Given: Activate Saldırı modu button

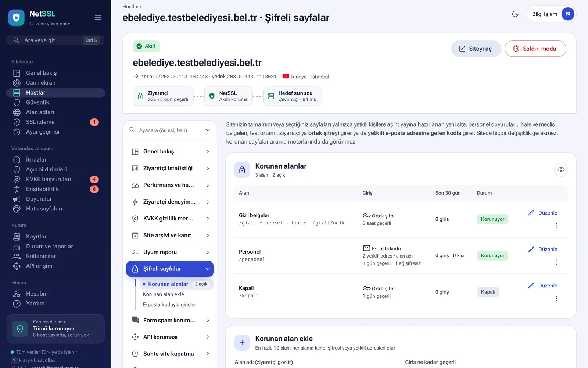Looking at the screenshot, I should click(535, 49).
